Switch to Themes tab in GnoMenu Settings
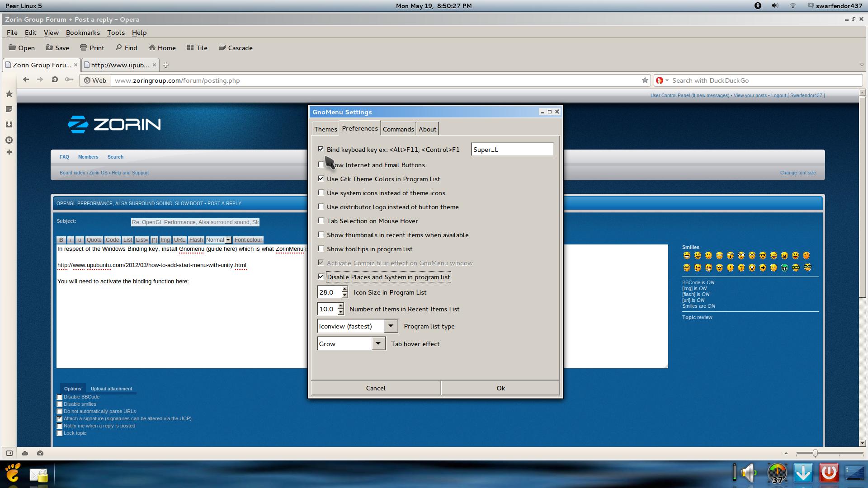Viewport: 868px width, 488px height. tap(325, 129)
